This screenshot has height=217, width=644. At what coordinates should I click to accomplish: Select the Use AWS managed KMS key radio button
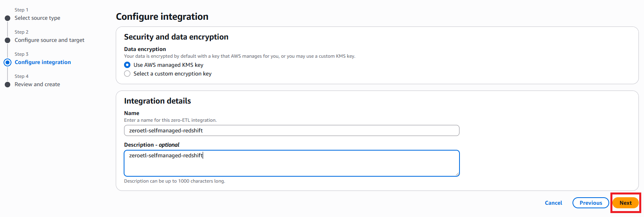pos(127,65)
